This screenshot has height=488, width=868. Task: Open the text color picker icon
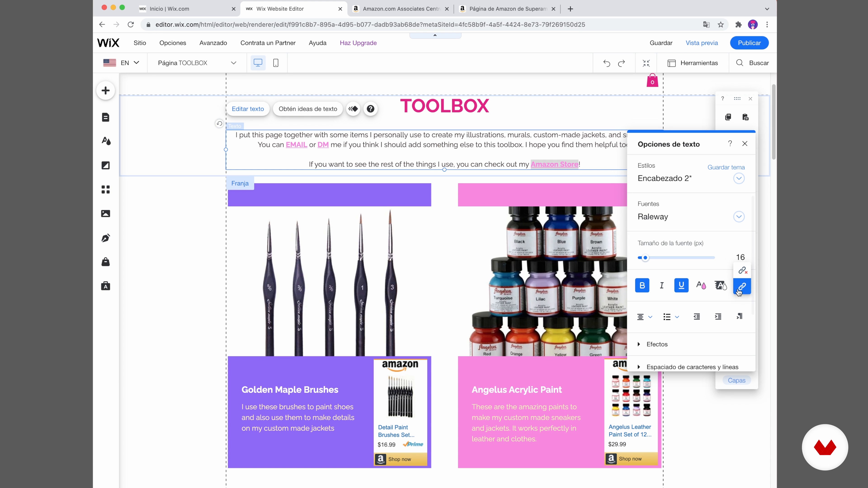pos(701,286)
